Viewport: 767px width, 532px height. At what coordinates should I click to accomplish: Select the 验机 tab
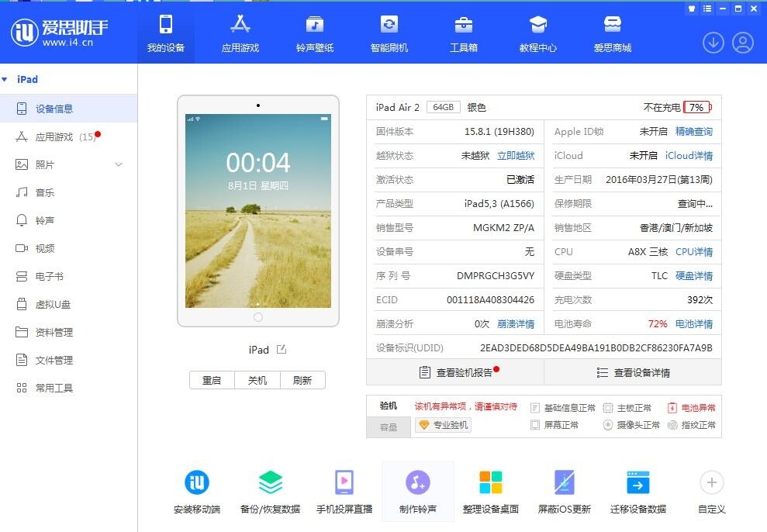tap(389, 406)
